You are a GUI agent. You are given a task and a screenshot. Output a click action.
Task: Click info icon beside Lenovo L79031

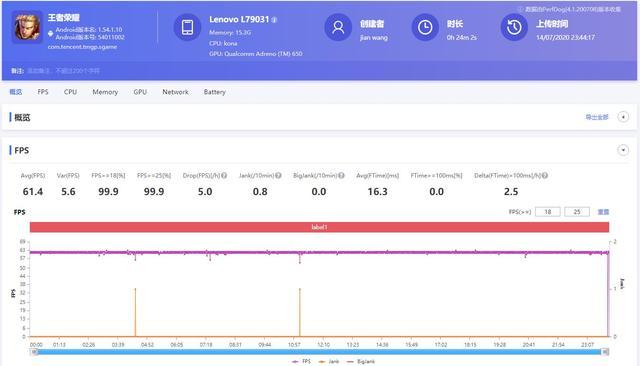pos(274,20)
